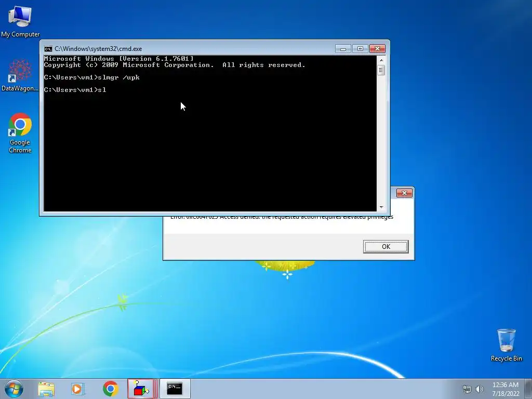Image resolution: width=532 pixels, height=399 pixels.
Task: Click the Show desktop strip beside the clock
Action: (x=528, y=389)
